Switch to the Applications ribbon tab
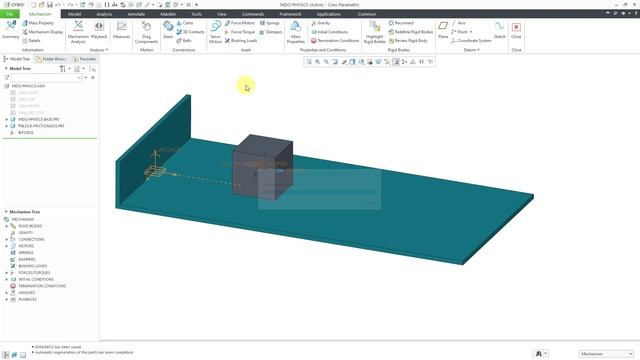This screenshot has width=640, height=360. (x=328, y=14)
